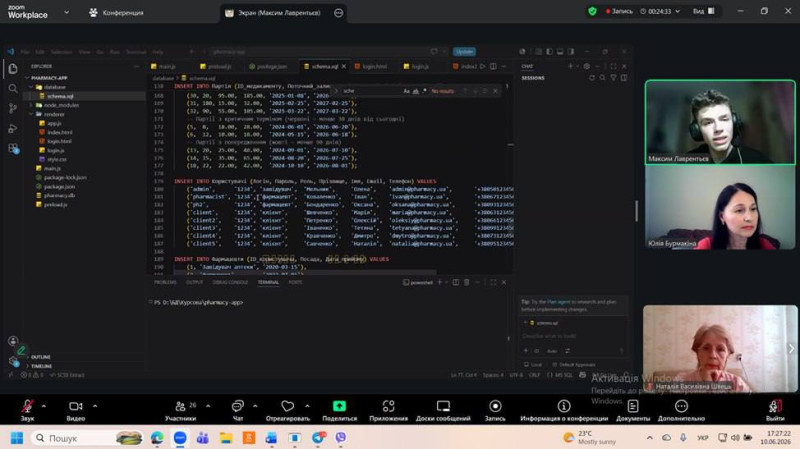Start a new chat with plus icon
This screenshot has height=449, width=800.
[570, 66]
